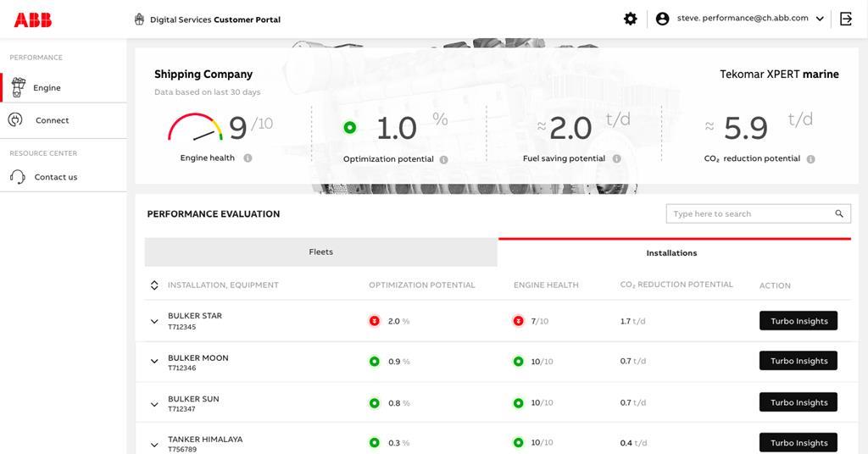The image size is (868, 454).
Task: Click the steve.performance@ch.abb.com account label
Action: coord(743,19)
